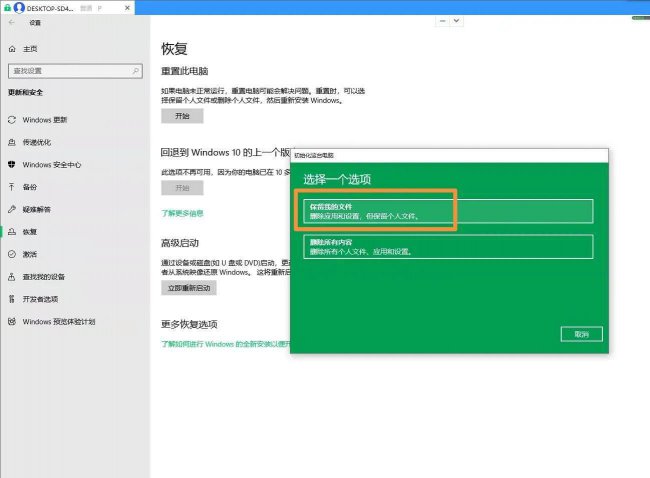Choose 删除所有内容 option in dialog
Viewport: 650px width, 478px height.
point(448,247)
